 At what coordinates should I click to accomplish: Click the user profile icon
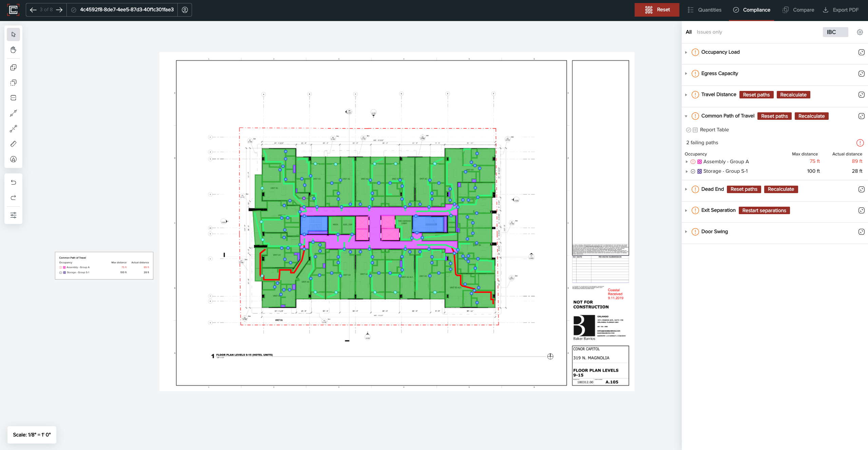185,10
